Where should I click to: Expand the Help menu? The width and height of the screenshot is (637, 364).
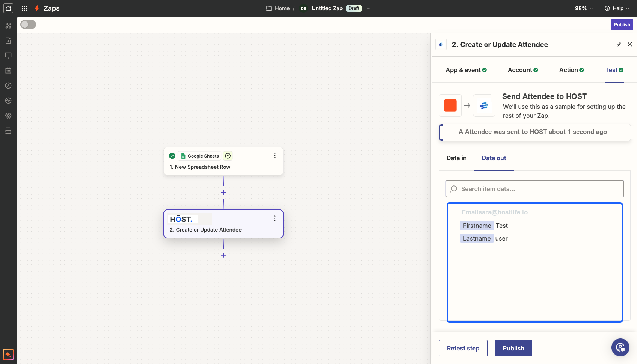[x=617, y=8]
